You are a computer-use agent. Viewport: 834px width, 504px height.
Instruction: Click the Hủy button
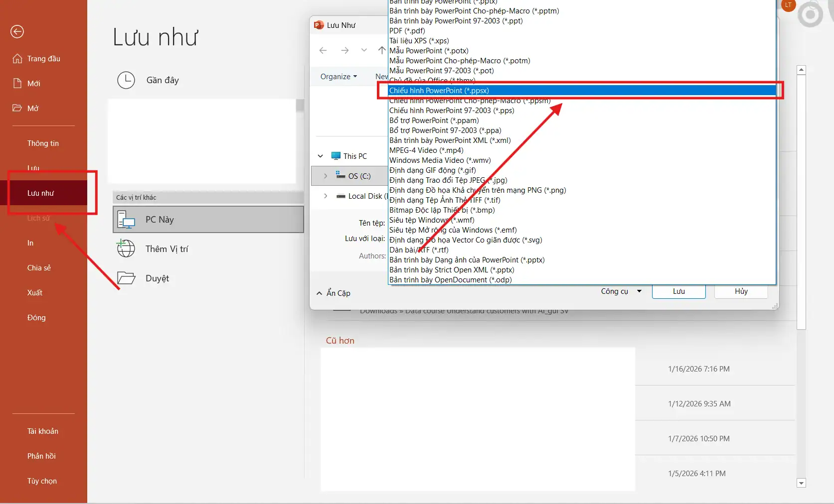741,291
